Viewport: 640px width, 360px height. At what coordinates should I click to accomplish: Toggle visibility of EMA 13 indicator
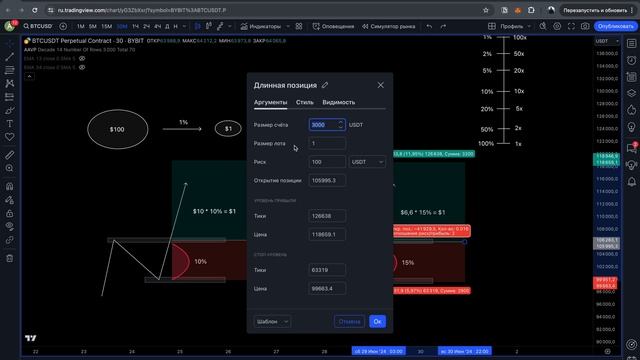(x=82, y=58)
